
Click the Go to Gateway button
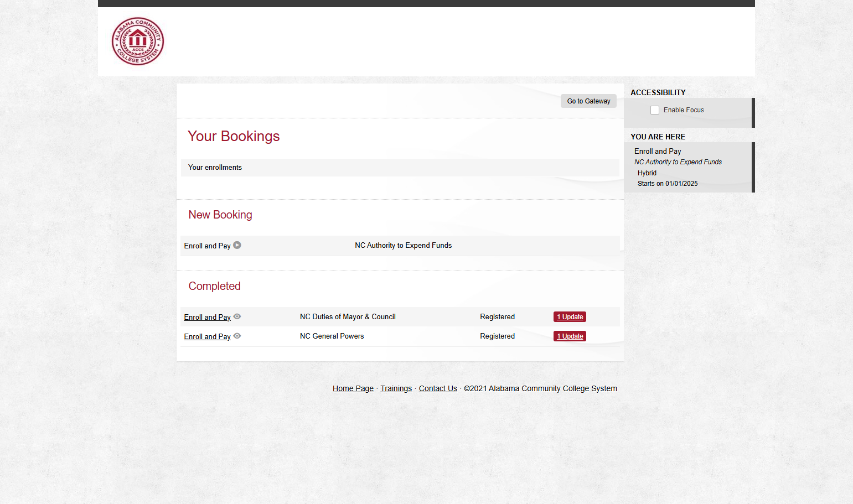click(x=588, y=101)
